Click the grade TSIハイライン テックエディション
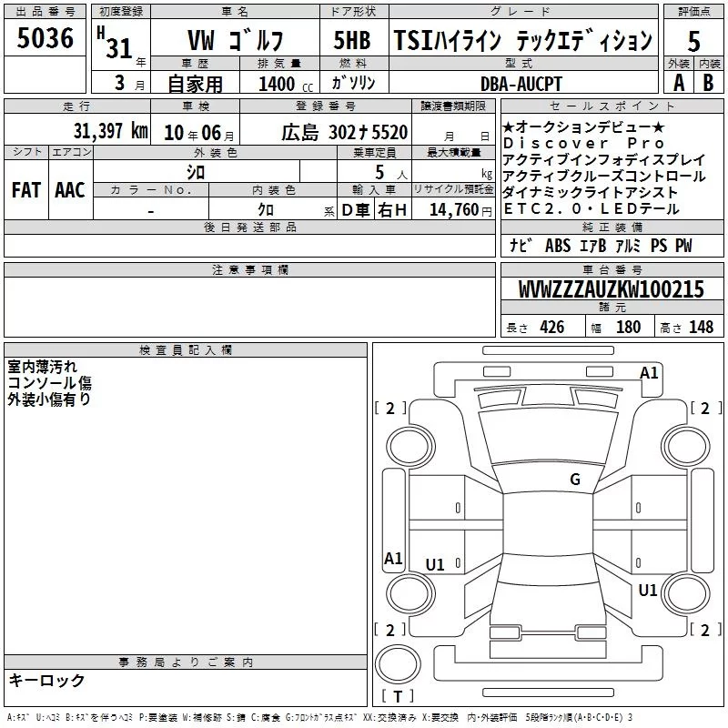Viewport: 728px width, 728px height. [x=522, y=40]
